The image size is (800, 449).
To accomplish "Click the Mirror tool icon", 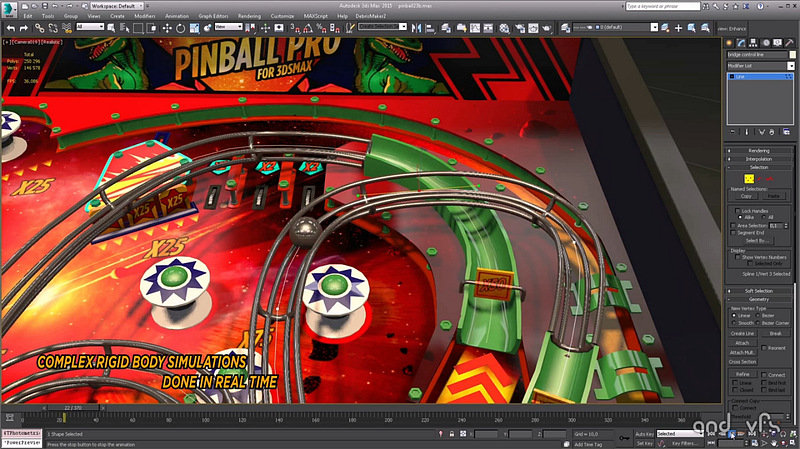I will pyautogui.click(x=416, y=28).
